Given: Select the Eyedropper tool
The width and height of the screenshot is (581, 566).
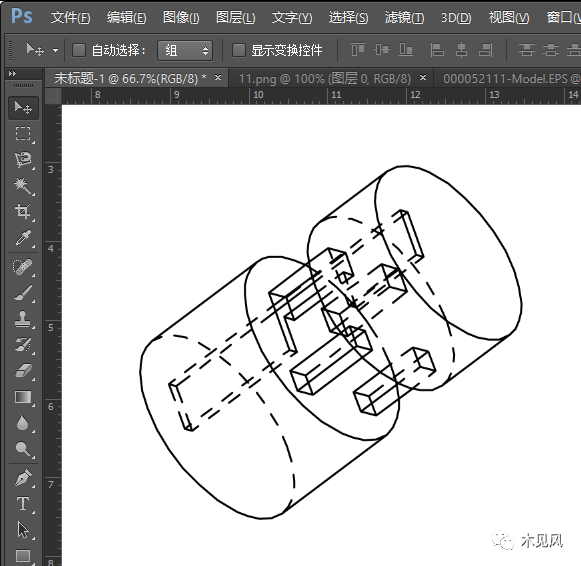Looking at the screenshot, I should (x=23, y=238).
